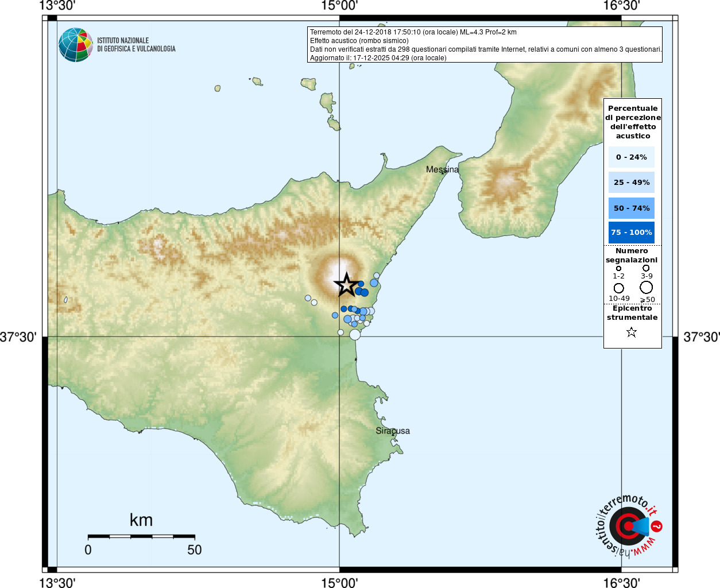Click the bottom 16°30' longitude label
720x588 pixels.
pyautogui.click(x=621, y=582)
